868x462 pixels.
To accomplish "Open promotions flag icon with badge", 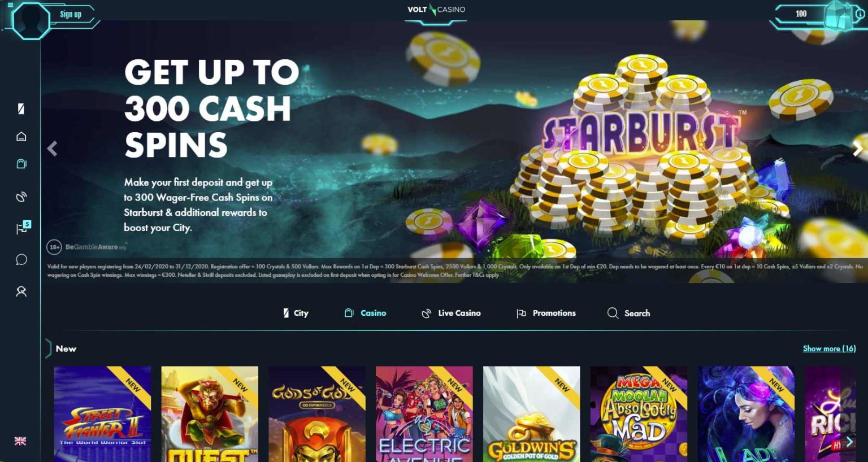I will pos(23,228).
